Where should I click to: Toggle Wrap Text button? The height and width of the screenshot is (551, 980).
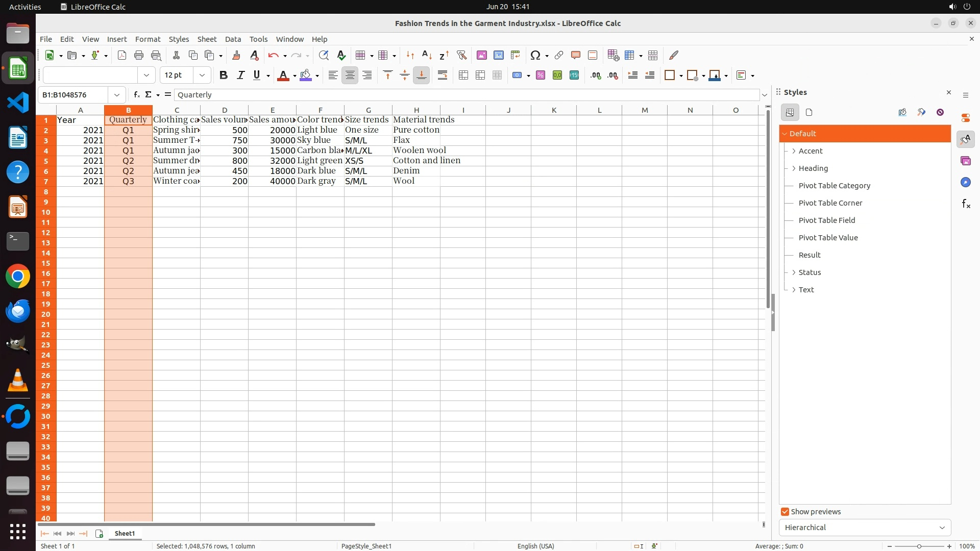pyautogui.click(x=443, y=76)
